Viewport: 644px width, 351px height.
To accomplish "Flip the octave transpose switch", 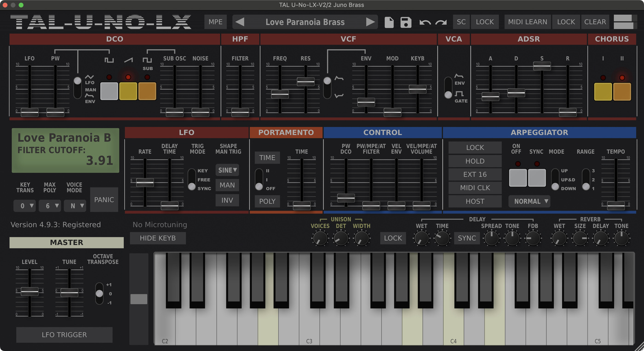I will (99, 294).
